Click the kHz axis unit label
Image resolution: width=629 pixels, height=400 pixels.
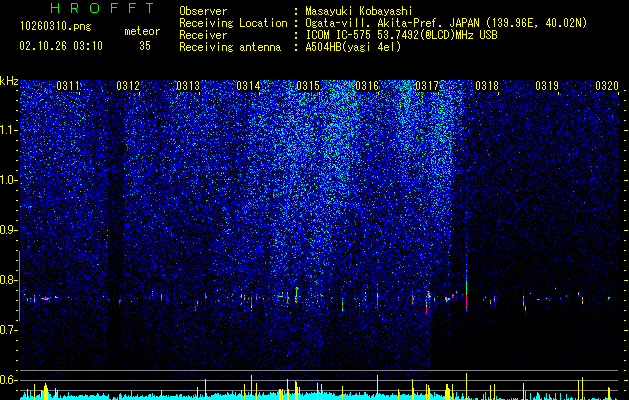pyautogui.click(x=9, y=81)
